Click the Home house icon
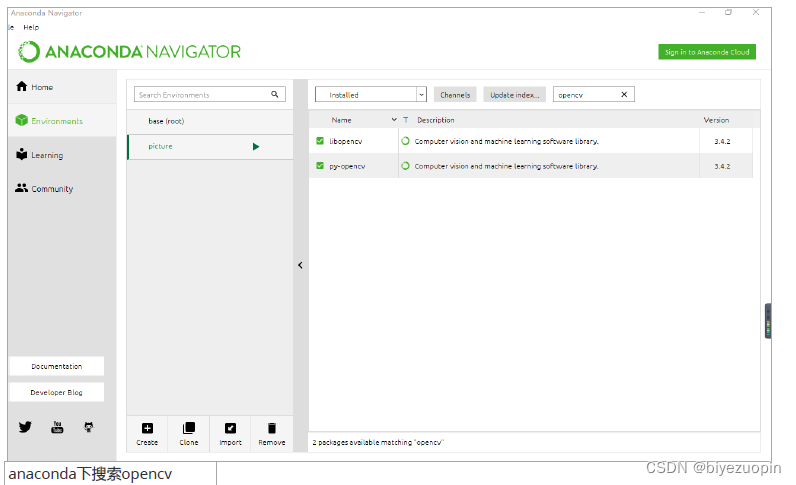 coord(21,86)
